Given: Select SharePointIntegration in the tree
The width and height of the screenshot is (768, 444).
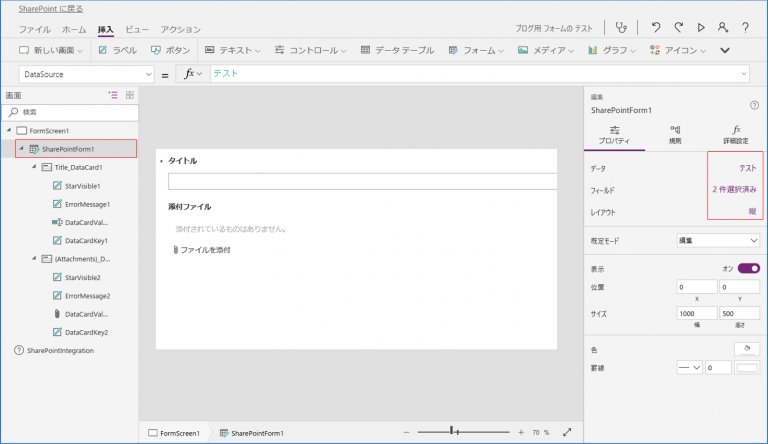Looking at the screenshot, I should (x=60, y=350).
